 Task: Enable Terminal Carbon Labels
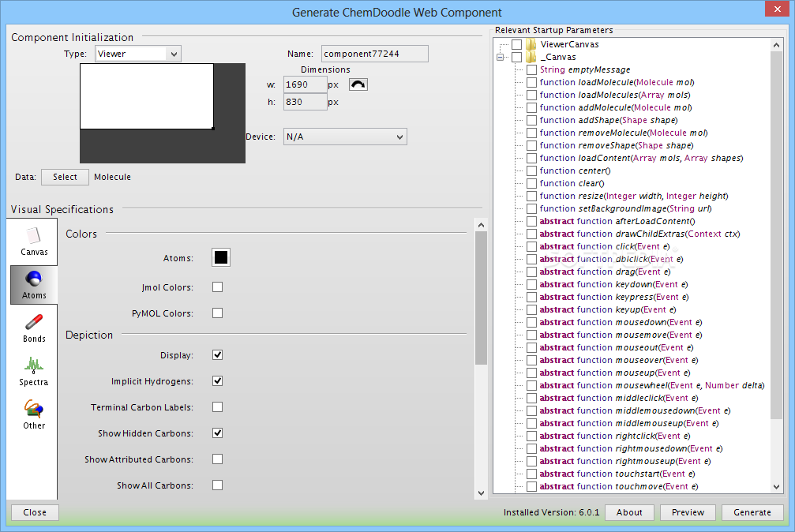coord(218,406)
